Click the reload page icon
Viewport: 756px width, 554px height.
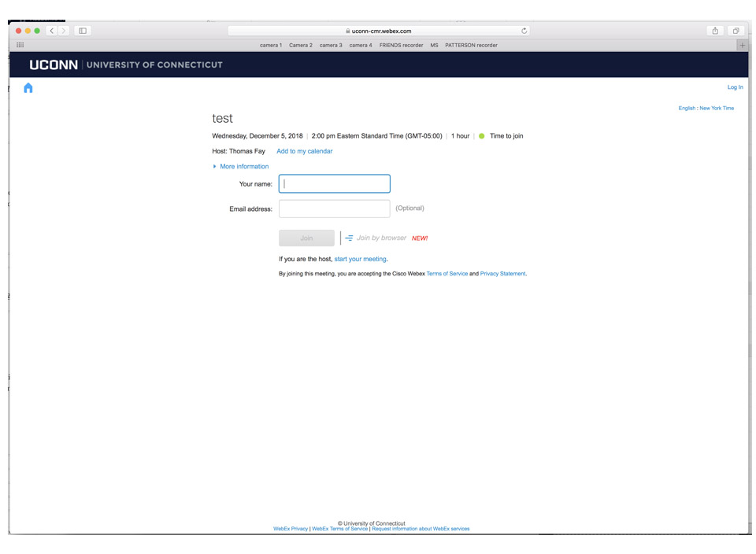[x=524, y=31]
